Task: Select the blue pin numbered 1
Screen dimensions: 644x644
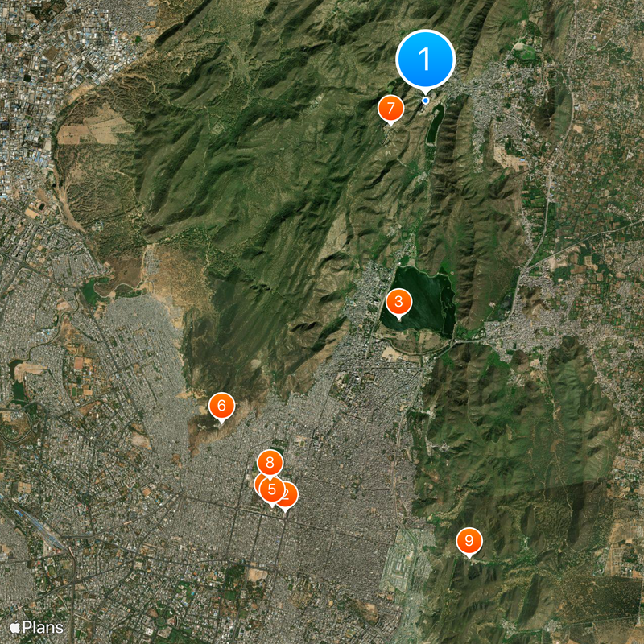Action: [x=424, y=56]
